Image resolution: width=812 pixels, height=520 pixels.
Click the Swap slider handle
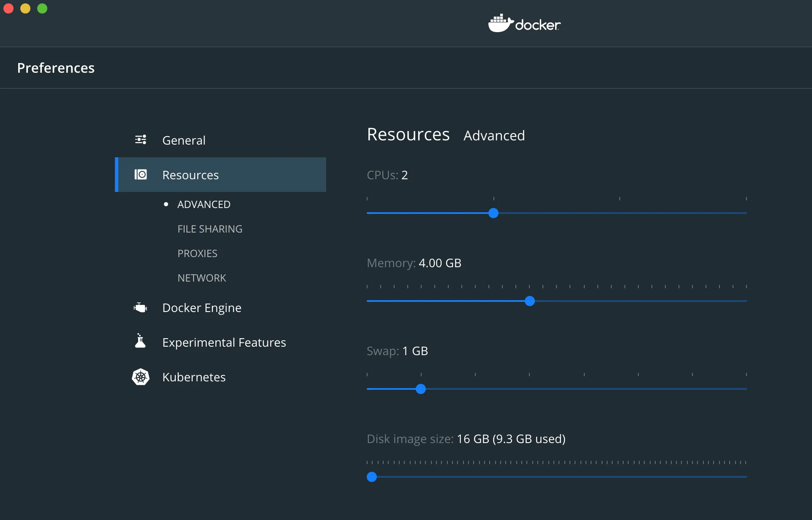click(x=420, y=389)
